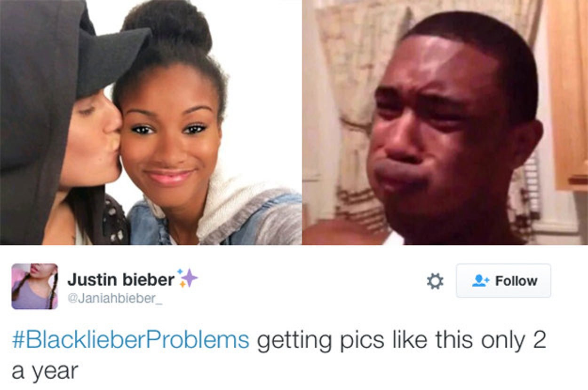The height and width of the screenshot is (390, 588).
Task: Open the gear settings icon beside Follow
Action: [435, 281]
